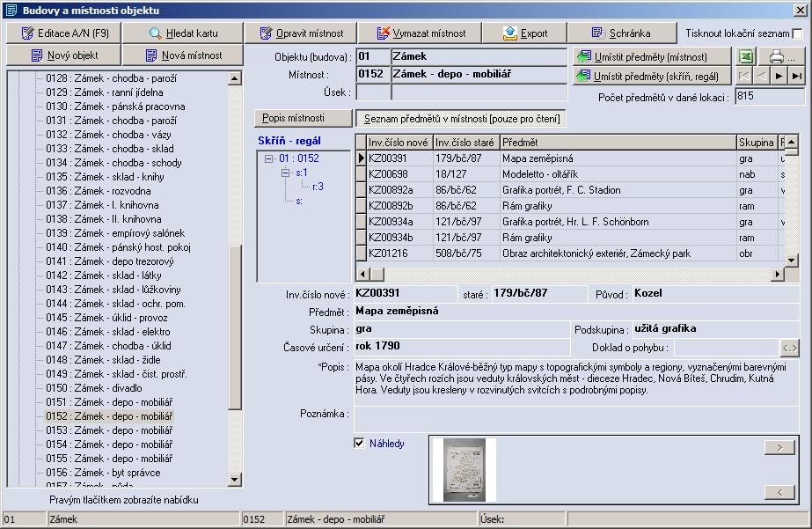Create a new object with Nový objekt
This screenshot has width=812, height=529.
[x=63, y=55]
